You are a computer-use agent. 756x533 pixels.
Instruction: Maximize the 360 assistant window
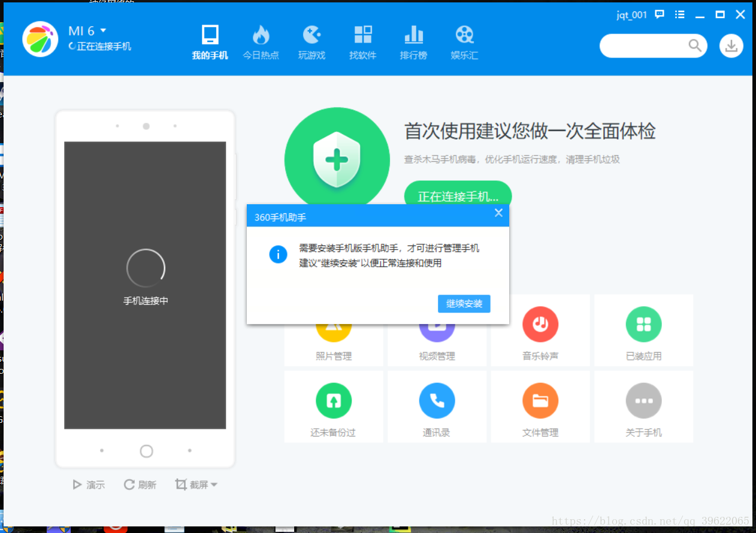point(720,14)
